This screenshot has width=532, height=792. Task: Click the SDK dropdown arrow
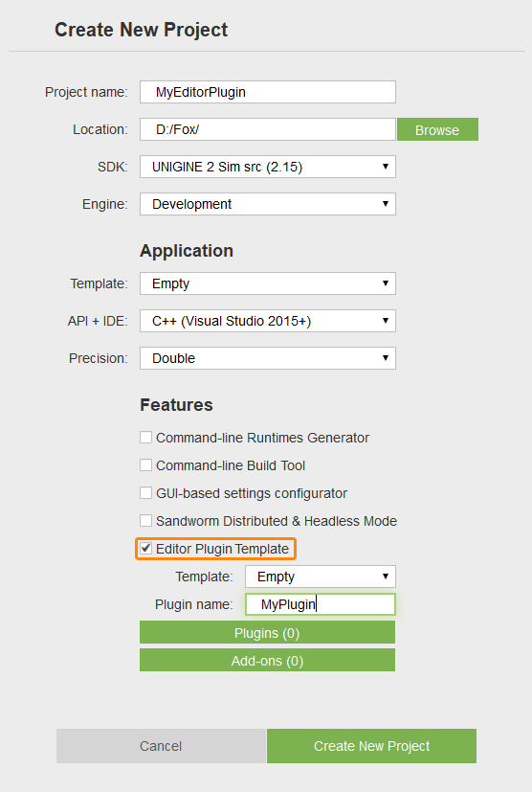tap(386, 167)
